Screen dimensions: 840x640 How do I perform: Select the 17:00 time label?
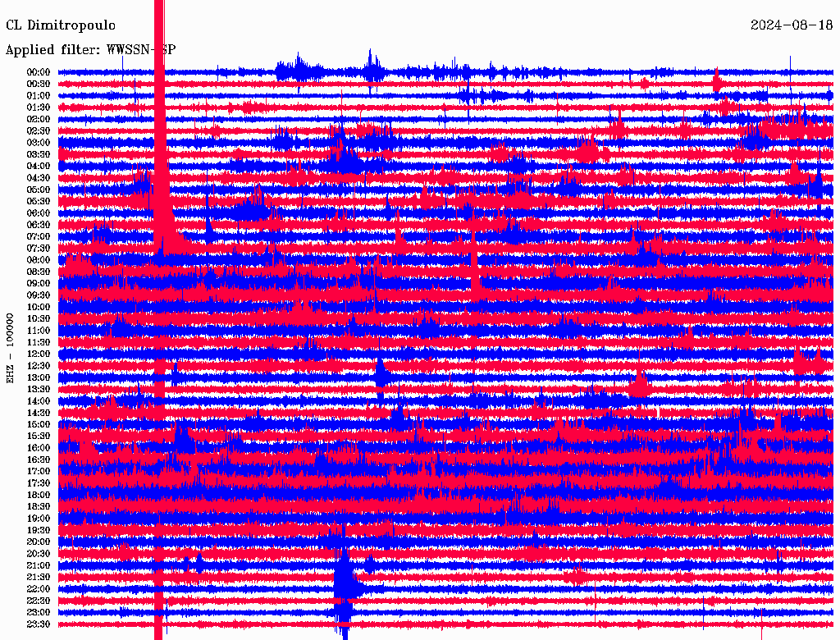tap(39, 472)
